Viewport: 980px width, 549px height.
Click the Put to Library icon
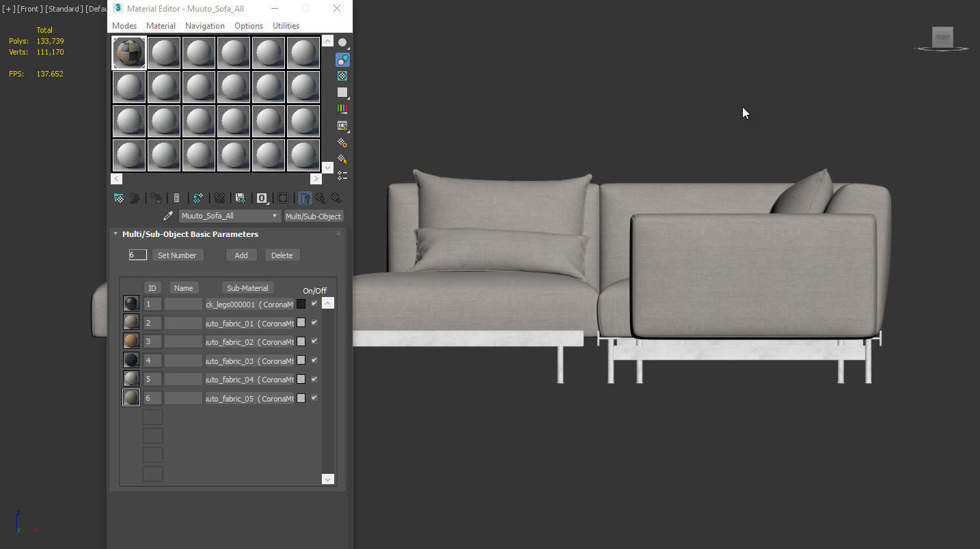(240, 198)
